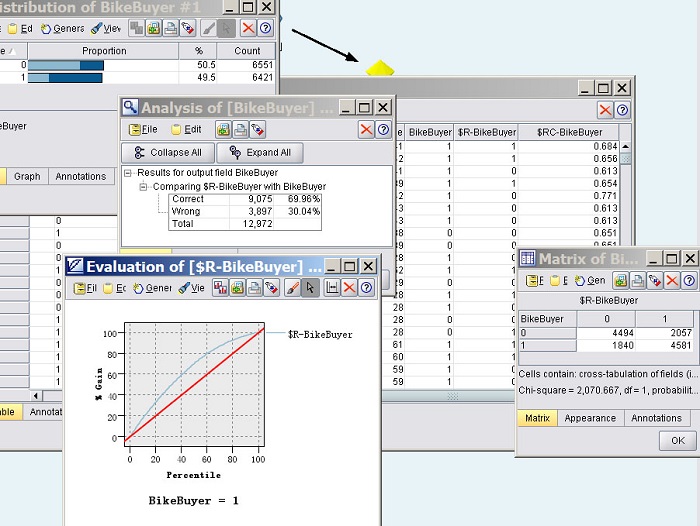Click red X delete icon in Distribution toolbar

(248, 29)
